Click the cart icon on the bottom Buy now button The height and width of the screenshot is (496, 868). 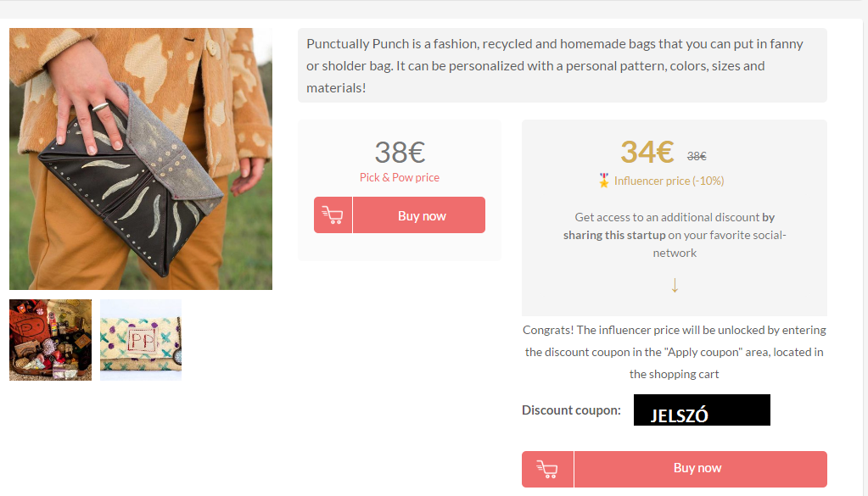(x=547, y=469)
